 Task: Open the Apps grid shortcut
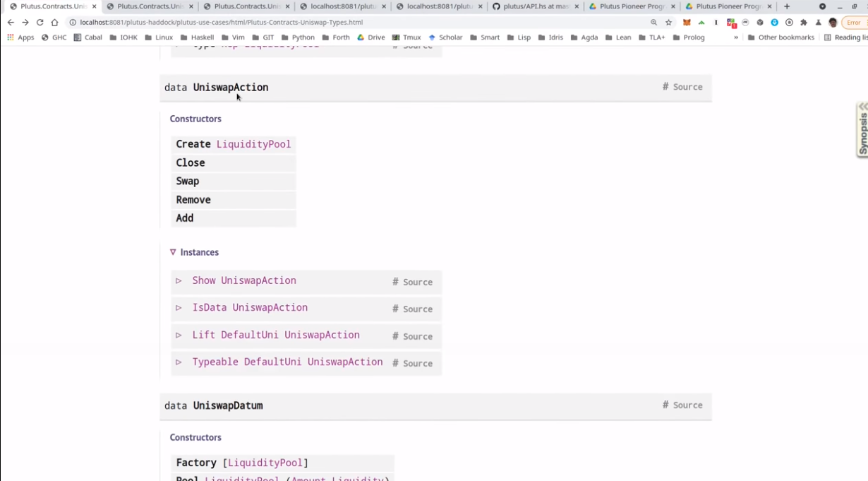pos(20,37)
